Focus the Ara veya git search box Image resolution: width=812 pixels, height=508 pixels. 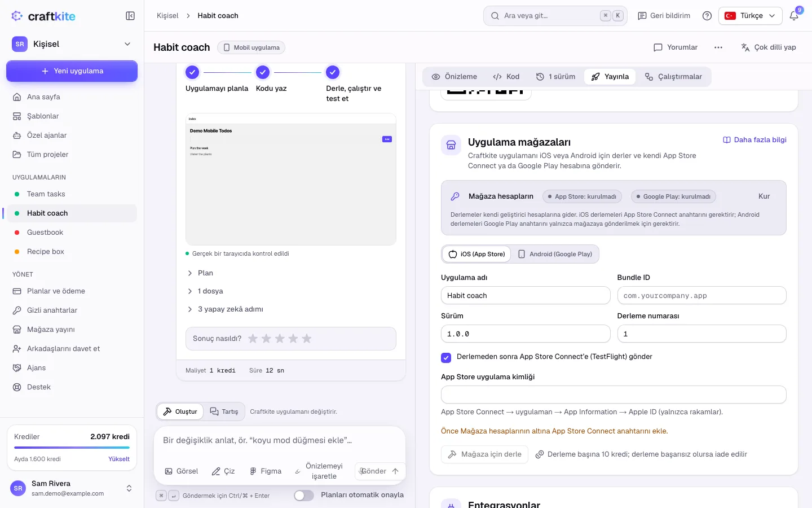(x=556, y=16)
